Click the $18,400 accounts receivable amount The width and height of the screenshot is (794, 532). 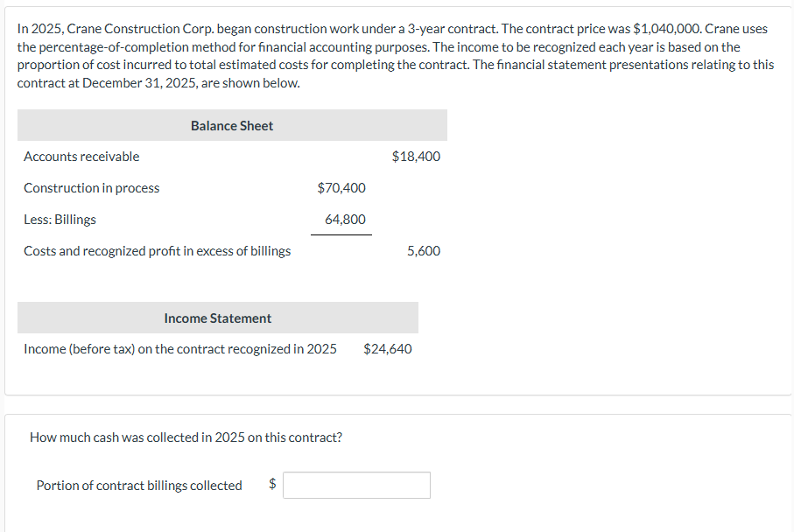point(417,157)
